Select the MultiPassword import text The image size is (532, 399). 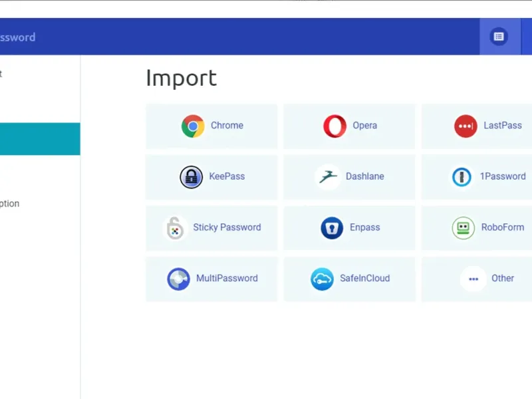[x=227, y=279]
